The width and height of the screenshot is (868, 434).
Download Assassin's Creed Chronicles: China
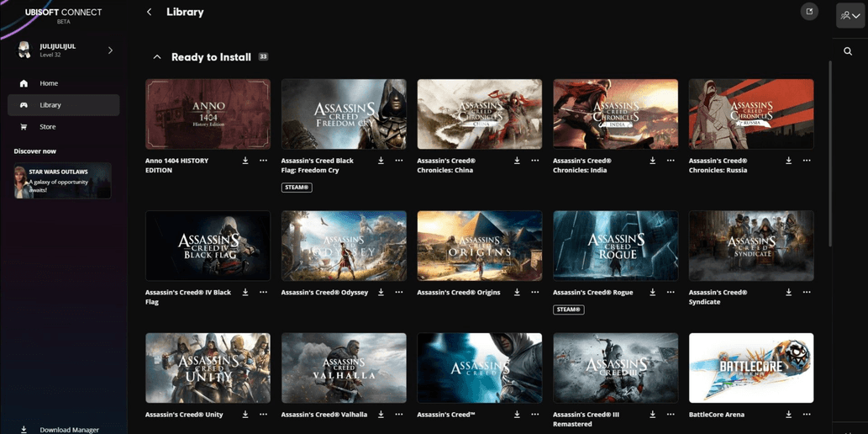coord(517,160)
